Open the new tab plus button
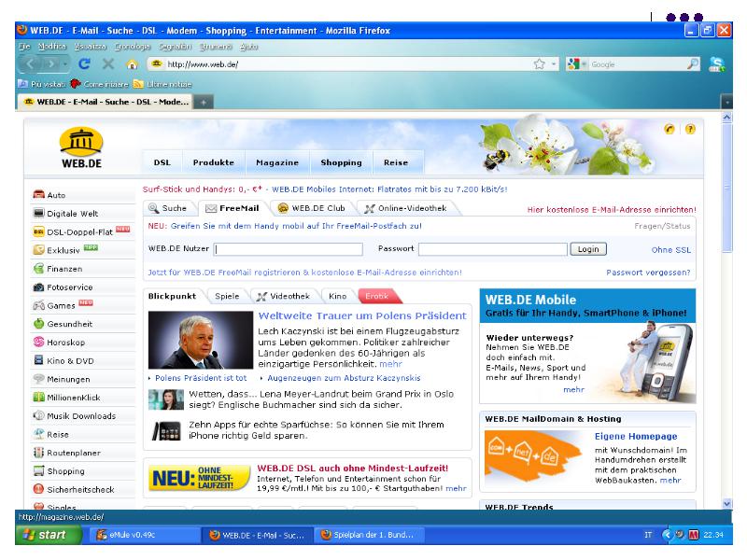 point(203,102)
